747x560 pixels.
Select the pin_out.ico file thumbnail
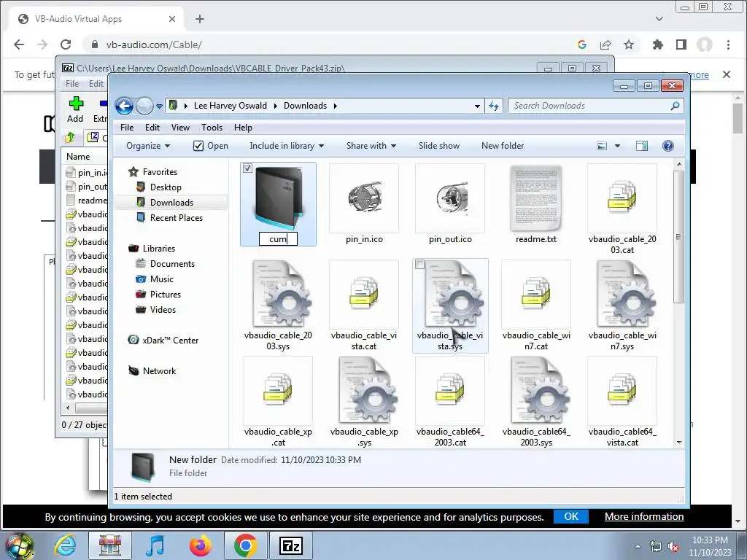tap(450, 198)
